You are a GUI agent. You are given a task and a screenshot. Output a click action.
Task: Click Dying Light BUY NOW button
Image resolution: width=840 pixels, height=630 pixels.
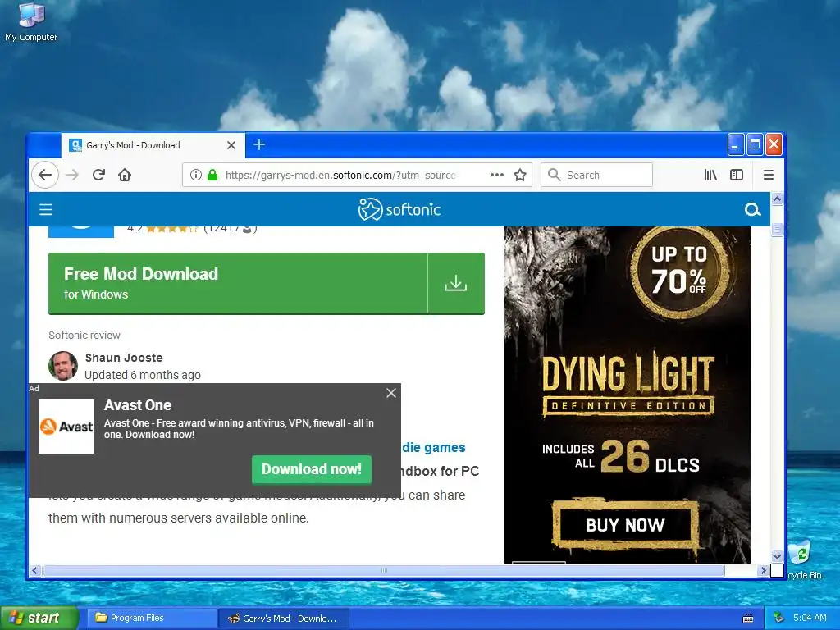coord(625,525)
